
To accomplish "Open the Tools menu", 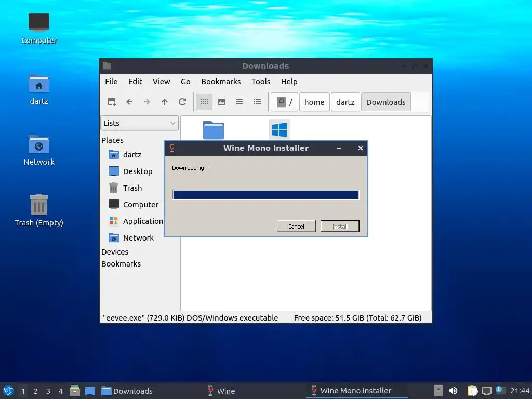I will 261,82.
